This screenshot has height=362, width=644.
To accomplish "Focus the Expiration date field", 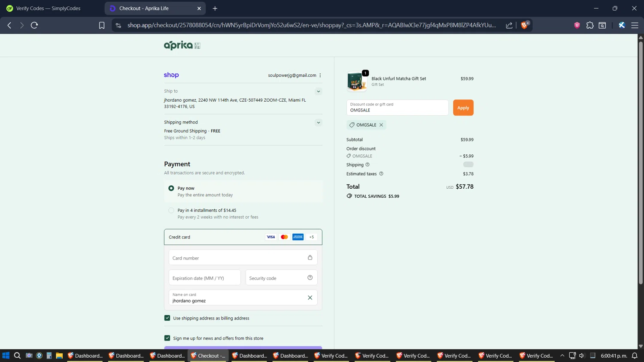I will [205, 278].
